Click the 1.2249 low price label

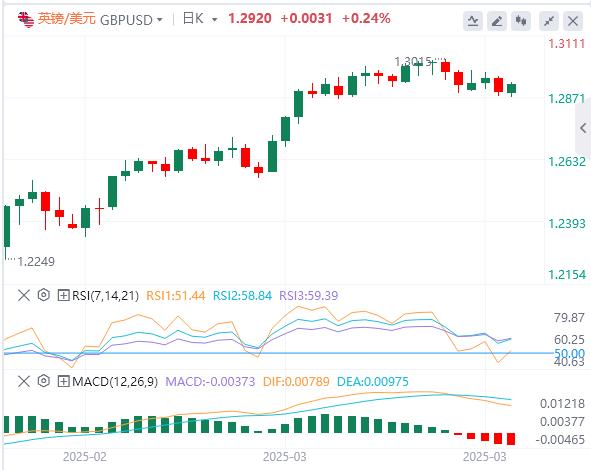click(x=36, y=261)
